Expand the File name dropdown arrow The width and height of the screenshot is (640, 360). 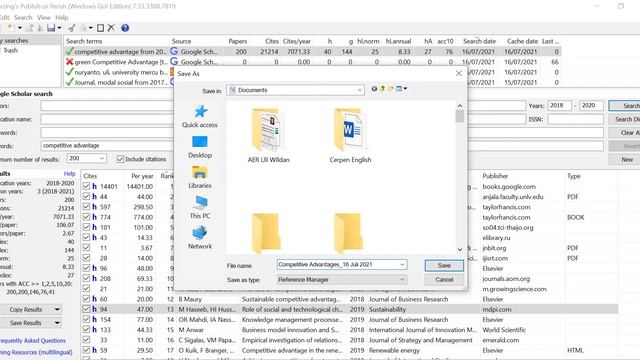point(402,264)
